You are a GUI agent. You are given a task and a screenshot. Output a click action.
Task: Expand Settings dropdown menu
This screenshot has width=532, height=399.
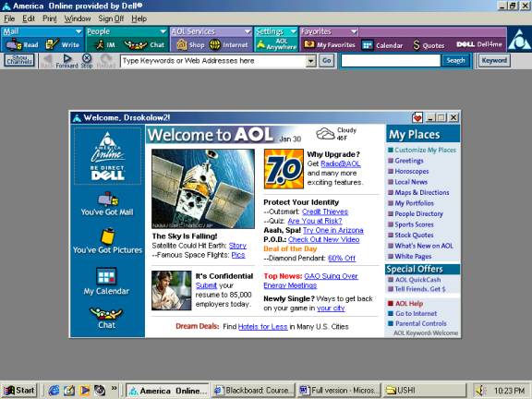[x=293, y=31]
